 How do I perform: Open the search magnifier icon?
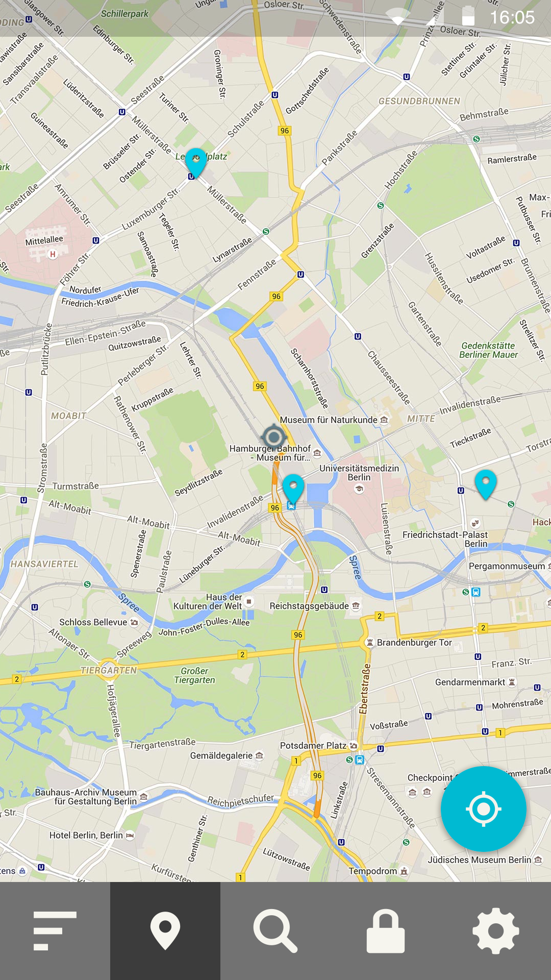275,931
